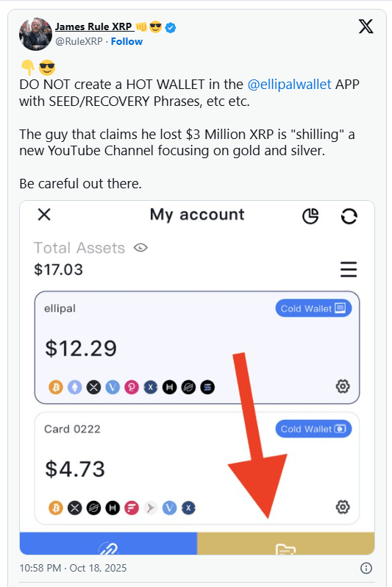
Task: Click the pie chart portfolio icon
Action: [x=310, y=216]
